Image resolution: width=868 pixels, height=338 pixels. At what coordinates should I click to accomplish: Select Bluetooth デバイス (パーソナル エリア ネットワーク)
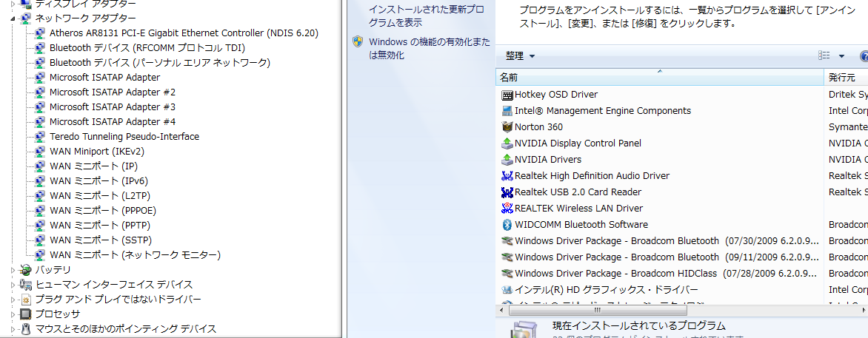coord(160,63)
